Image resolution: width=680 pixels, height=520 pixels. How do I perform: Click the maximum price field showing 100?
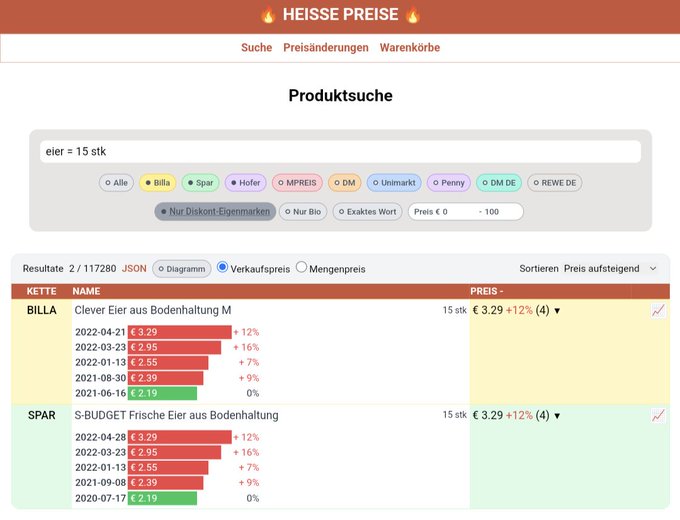point(500,212)
